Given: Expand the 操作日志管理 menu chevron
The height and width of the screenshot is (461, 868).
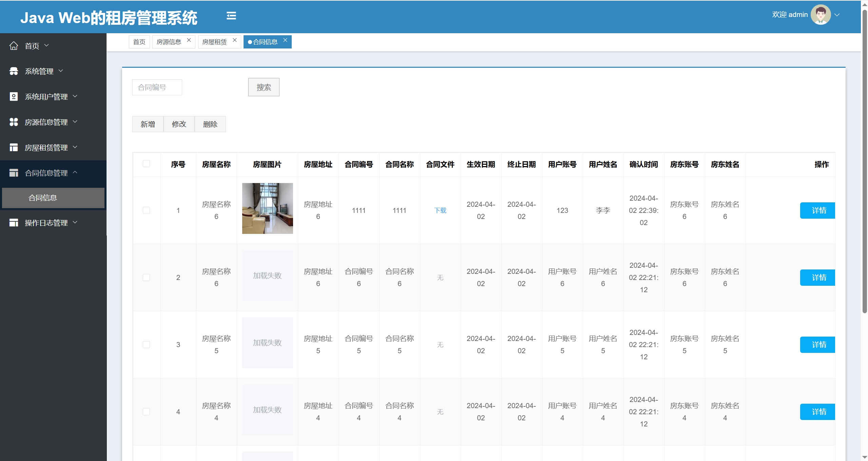Looking at the screenshot, I should (75, 222).
